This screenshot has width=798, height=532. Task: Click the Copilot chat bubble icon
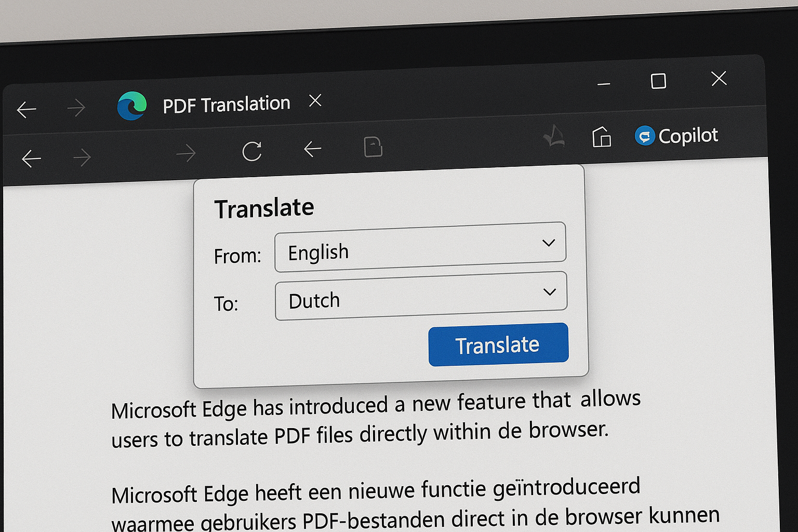coord(645,136)
